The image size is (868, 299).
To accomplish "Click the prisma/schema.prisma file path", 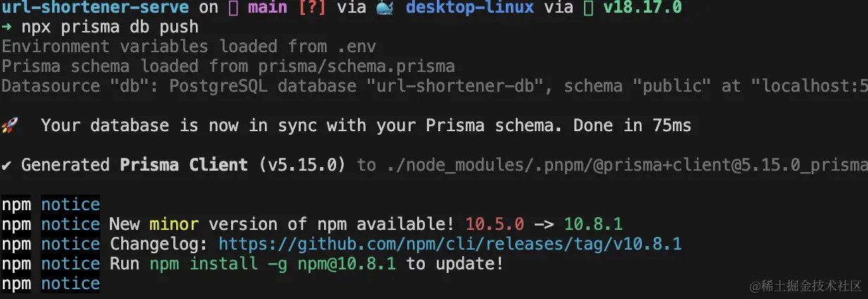I will point(356,66).
